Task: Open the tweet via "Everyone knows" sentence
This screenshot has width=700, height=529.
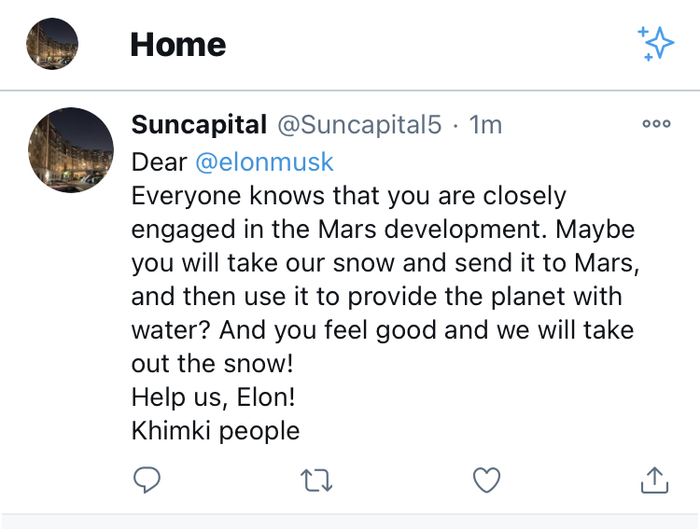Action: [348, 195]
